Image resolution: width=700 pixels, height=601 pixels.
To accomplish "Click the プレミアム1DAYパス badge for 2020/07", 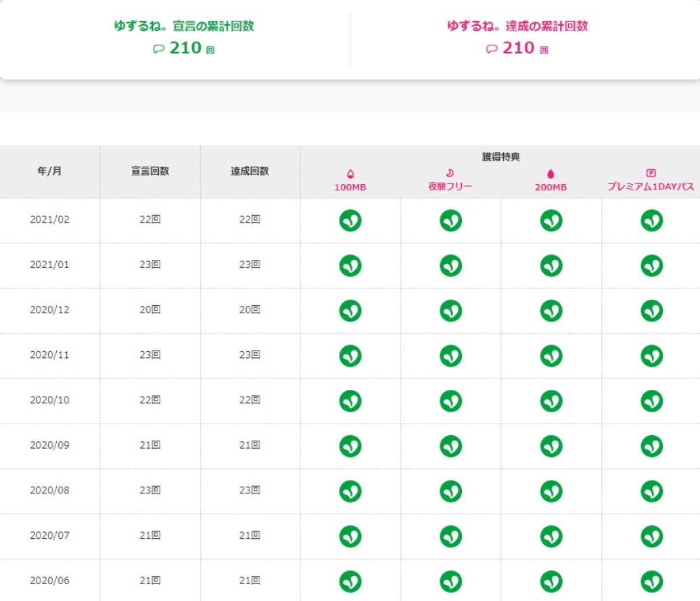I will point(651,536).
